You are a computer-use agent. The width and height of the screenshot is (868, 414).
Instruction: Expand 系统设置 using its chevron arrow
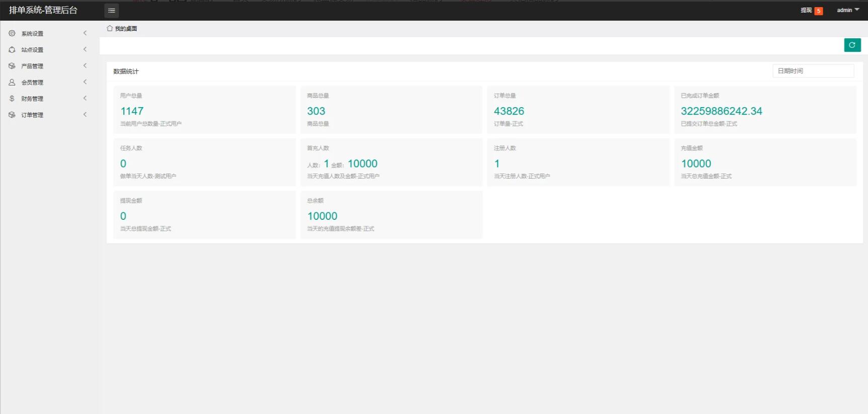[85, 33]
